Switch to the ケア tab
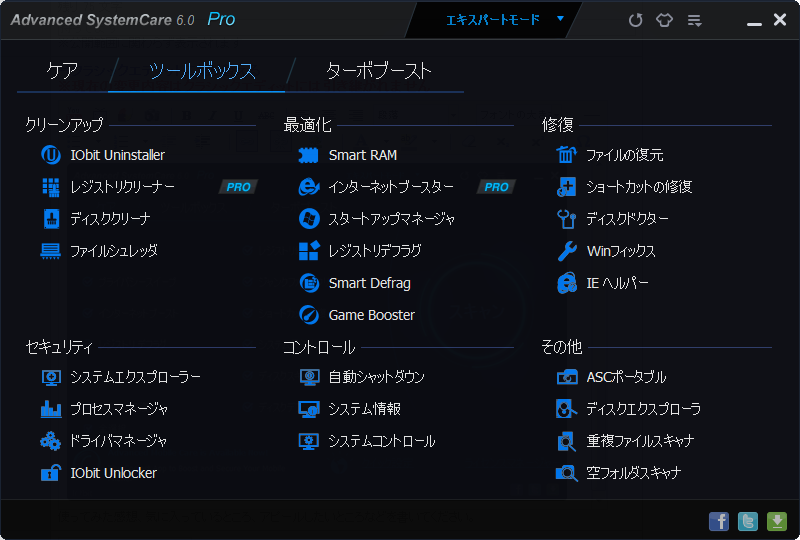 (62, 70)
